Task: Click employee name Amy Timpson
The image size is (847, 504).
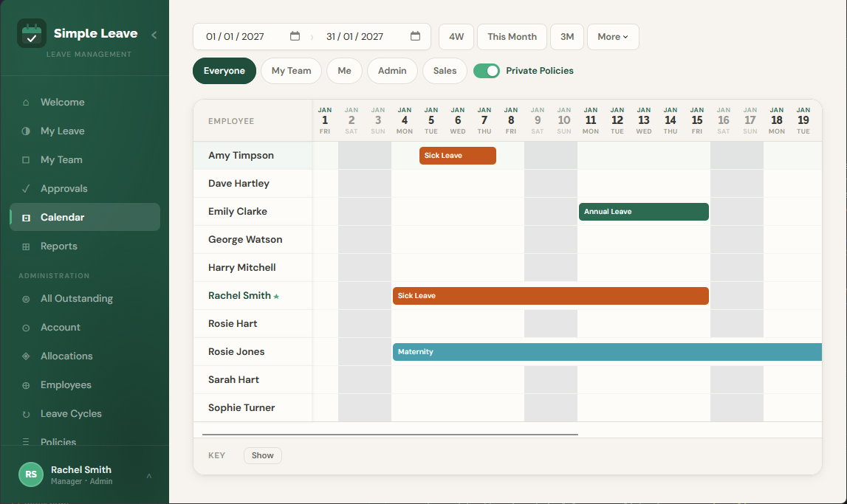Action: tap(241, 156)
